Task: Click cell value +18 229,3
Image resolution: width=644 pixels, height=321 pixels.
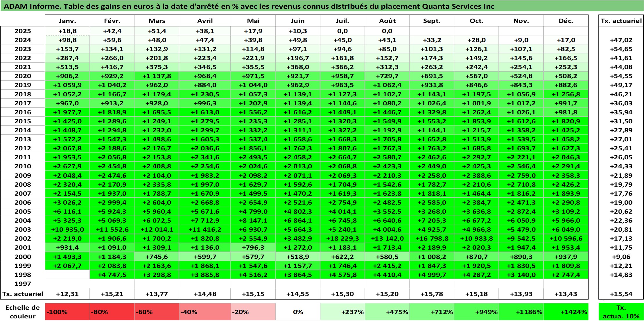Action: click(342, 239)
